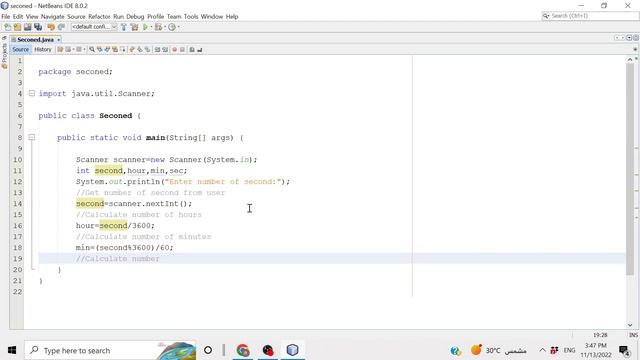This screenshot has width=640, height=360.
Task: Open the Projects side panel tab
Action: 4,56
